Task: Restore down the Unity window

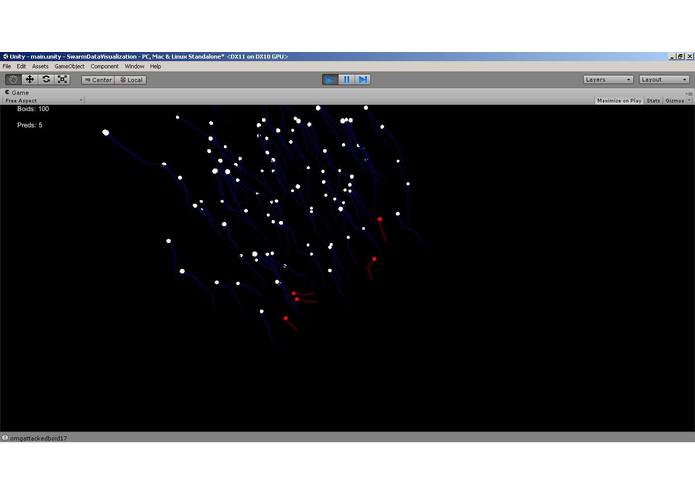Action: click(680, 57)
